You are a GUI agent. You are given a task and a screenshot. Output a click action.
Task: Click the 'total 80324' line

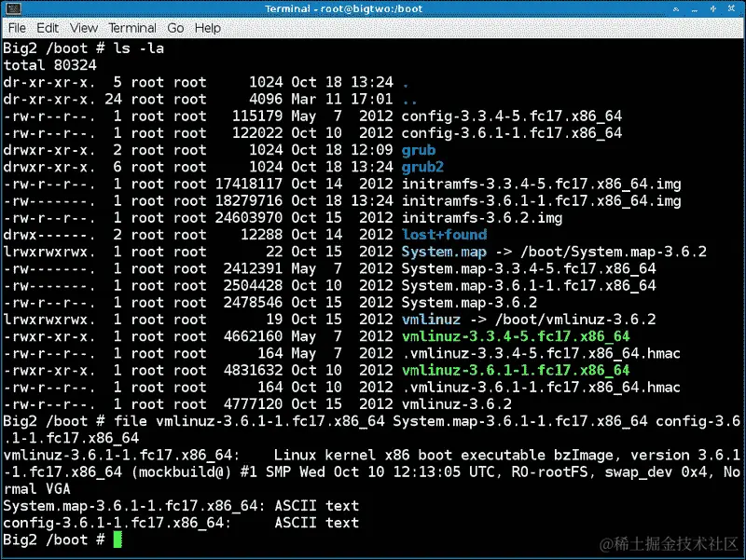50,65
